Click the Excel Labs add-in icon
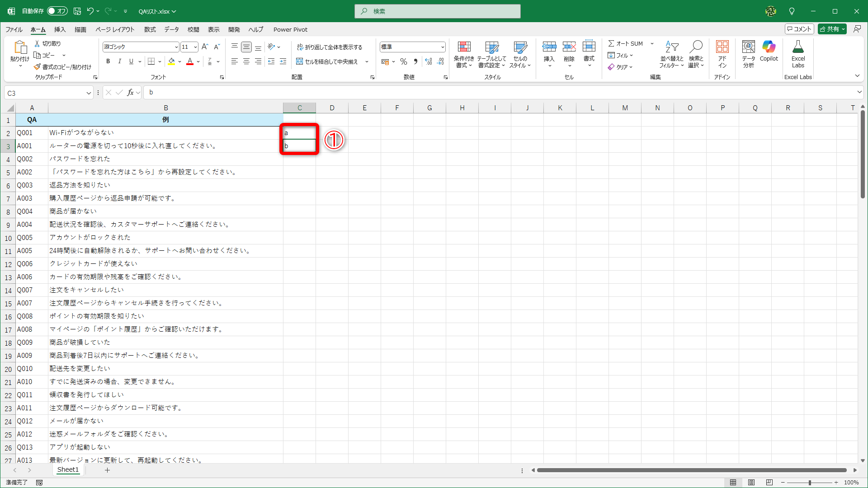This screenshot has width=868, height=488. coord(798,52)
